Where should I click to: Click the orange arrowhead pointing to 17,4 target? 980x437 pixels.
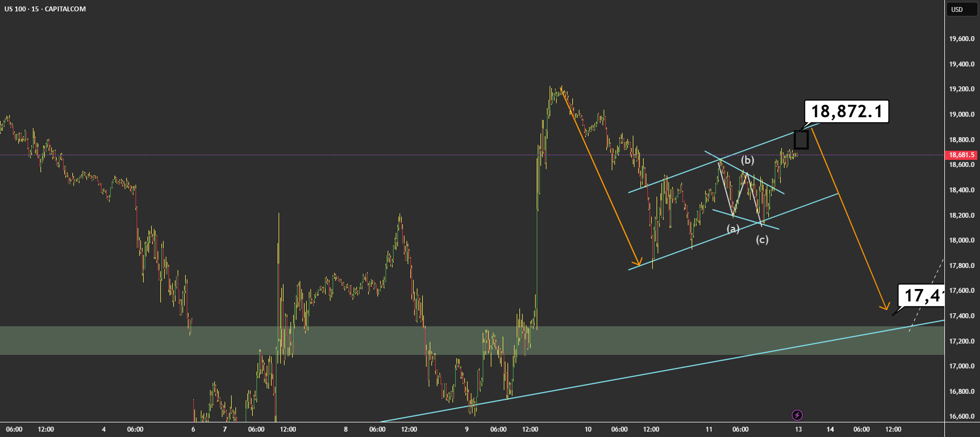[884, 306]
